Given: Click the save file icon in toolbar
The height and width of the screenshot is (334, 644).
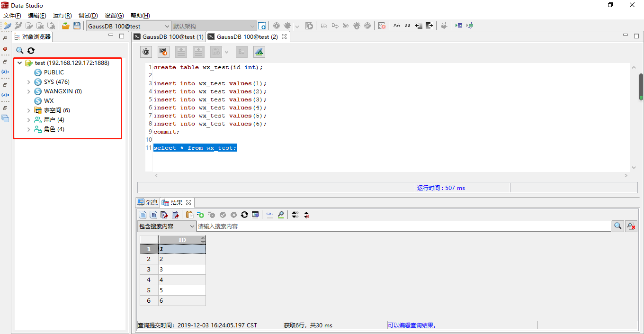Looking at the screenshot, I should click(x=77, y=26).
